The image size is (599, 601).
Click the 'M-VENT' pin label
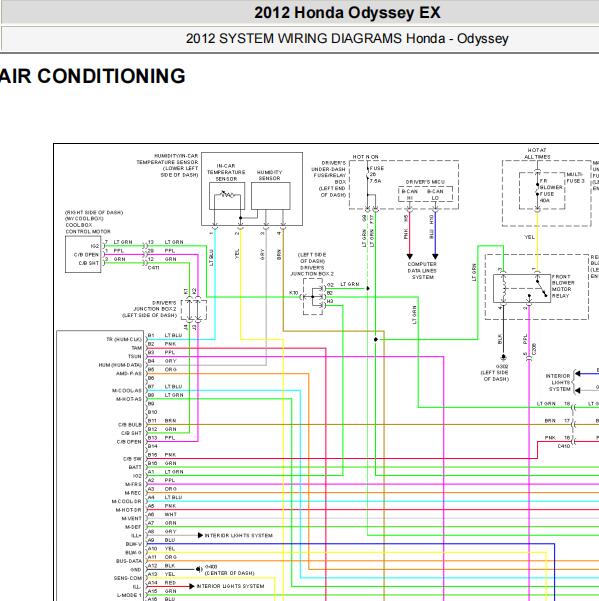132,519
